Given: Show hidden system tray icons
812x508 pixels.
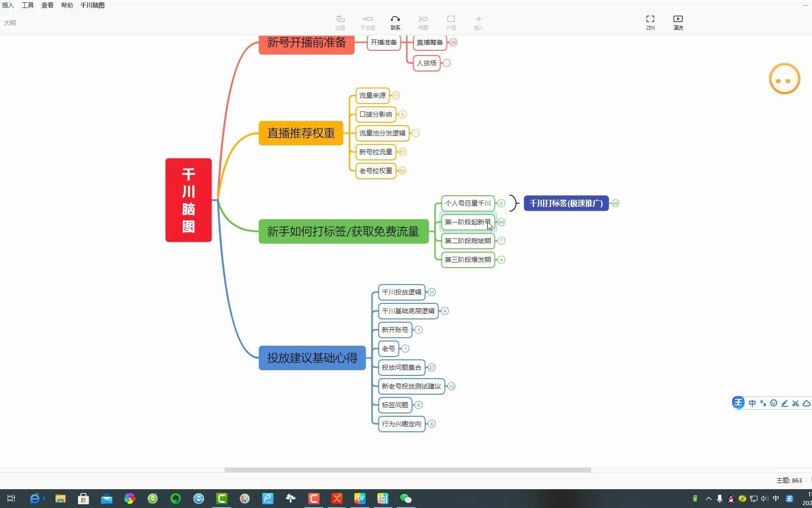Looking at the screenshot, I should tap(709, 499).
